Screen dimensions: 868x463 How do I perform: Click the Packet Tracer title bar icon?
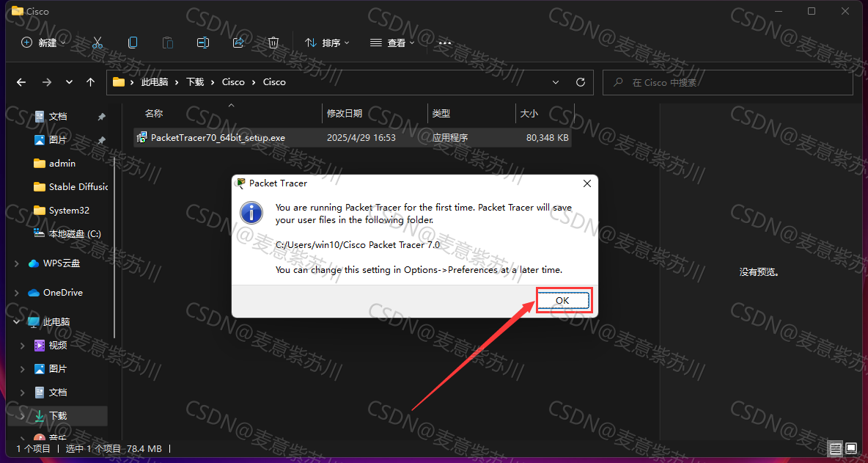pyautogui.click(x=240, y=183)
